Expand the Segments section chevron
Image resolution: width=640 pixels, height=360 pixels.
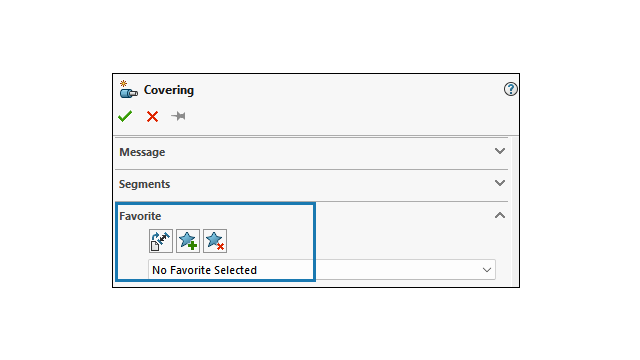tap(500, 183)
